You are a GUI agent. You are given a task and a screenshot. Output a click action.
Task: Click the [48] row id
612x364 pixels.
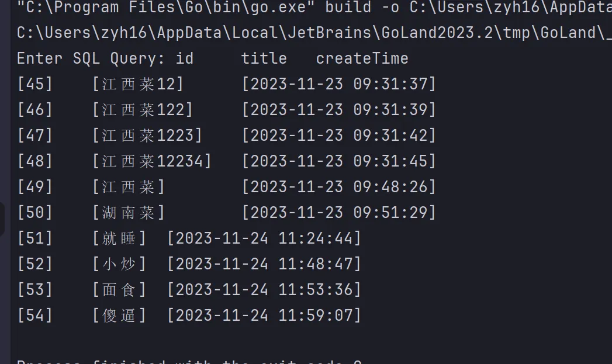coord(35,161)
